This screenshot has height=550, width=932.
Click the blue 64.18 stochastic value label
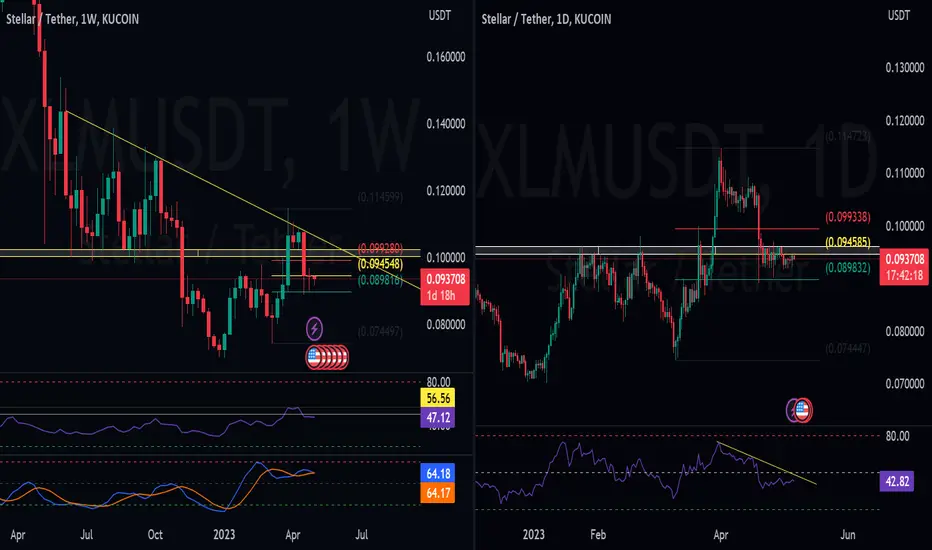[x=438, y=473]
